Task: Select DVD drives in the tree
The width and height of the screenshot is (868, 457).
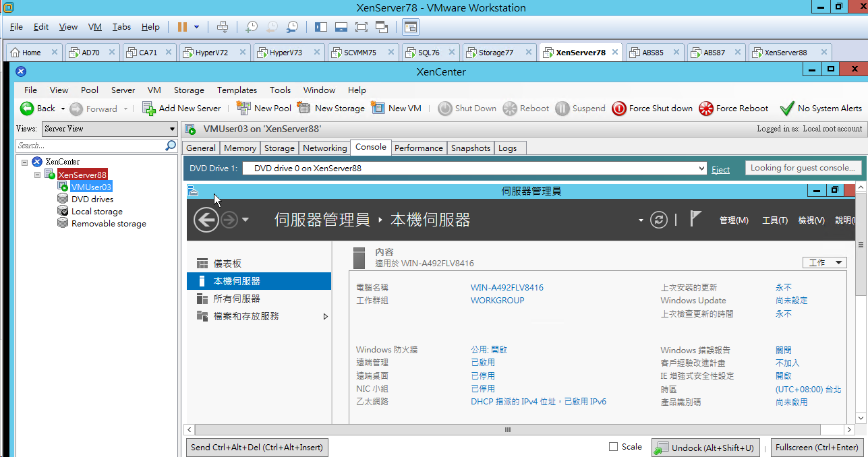Action: click(x=92, y=200)
